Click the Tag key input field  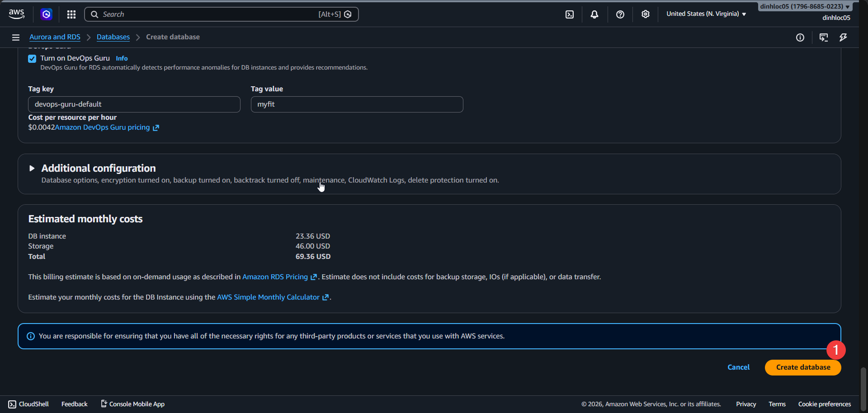pyautogui.click(x=134, y=104)
